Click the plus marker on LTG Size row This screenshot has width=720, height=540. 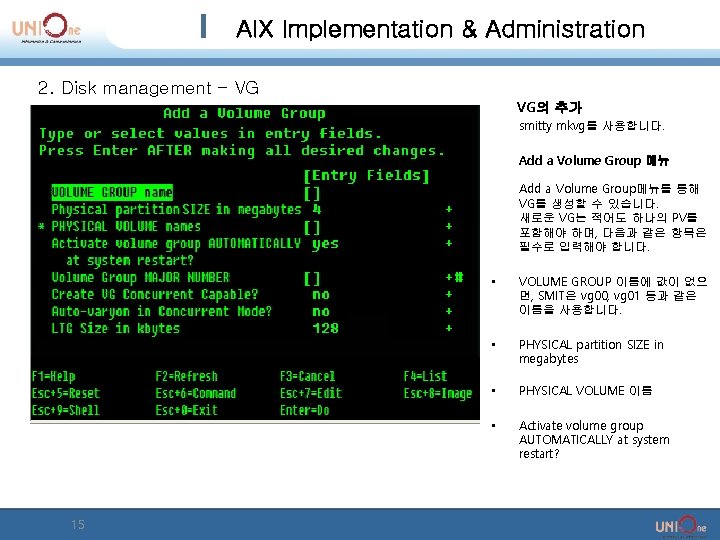[x=449, y=328]
